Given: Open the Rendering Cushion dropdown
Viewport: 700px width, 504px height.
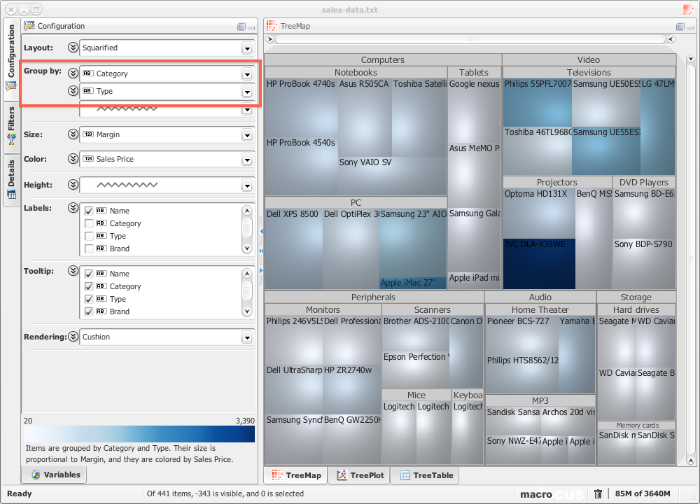Looking at the screenshot, I should (246, 337).
